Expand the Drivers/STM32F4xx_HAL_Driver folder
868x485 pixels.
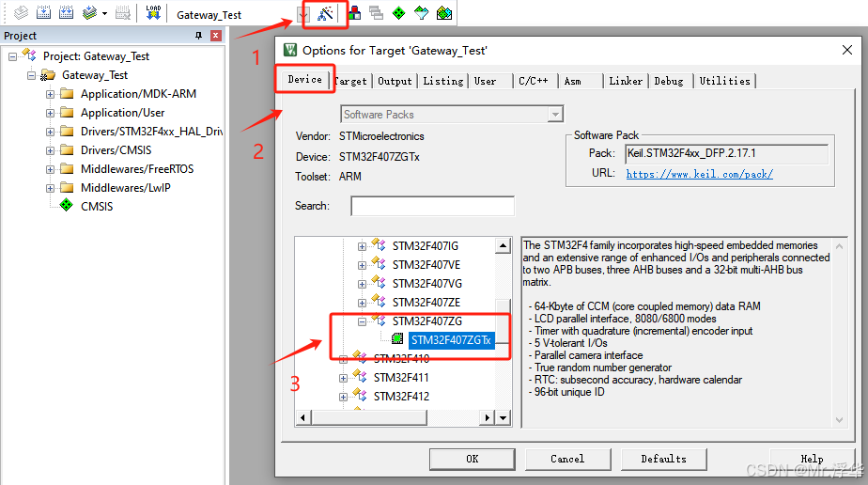coord(50,132)
